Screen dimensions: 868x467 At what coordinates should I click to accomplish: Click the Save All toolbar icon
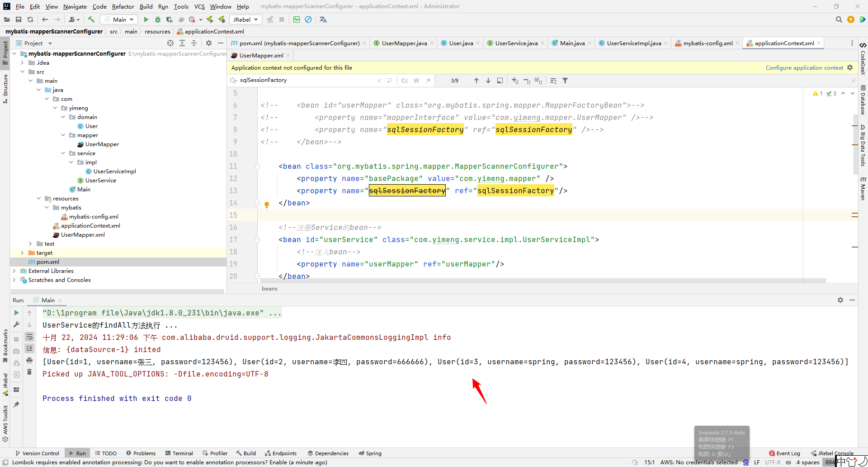pos(19,19)
